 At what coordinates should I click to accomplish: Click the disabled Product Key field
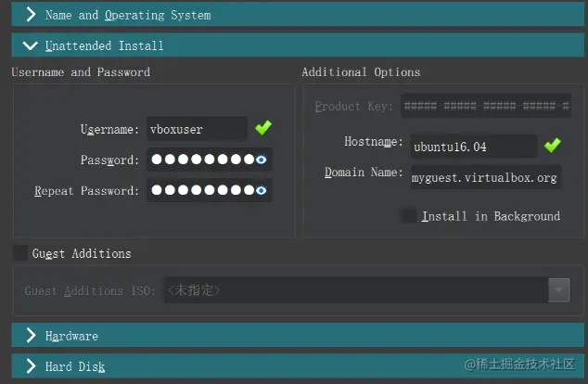[486, 106]
